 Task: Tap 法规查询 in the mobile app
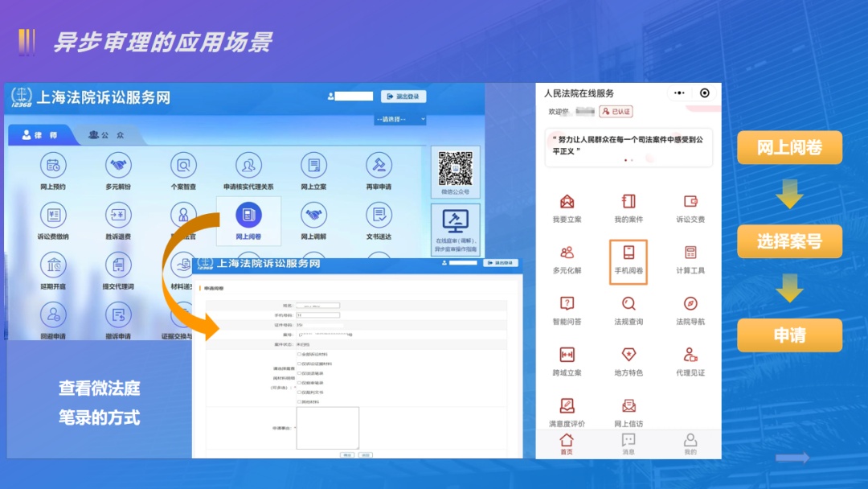(628, 310)
